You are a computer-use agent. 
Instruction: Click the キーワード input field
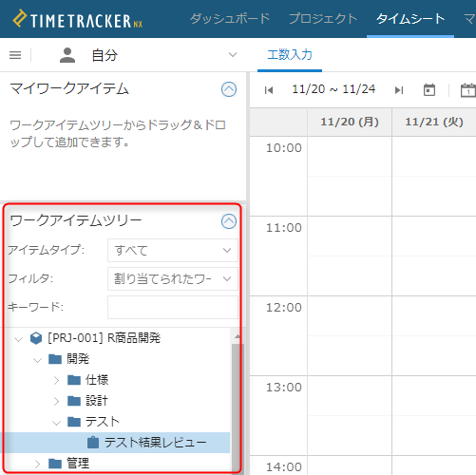(x=173, y=308)
